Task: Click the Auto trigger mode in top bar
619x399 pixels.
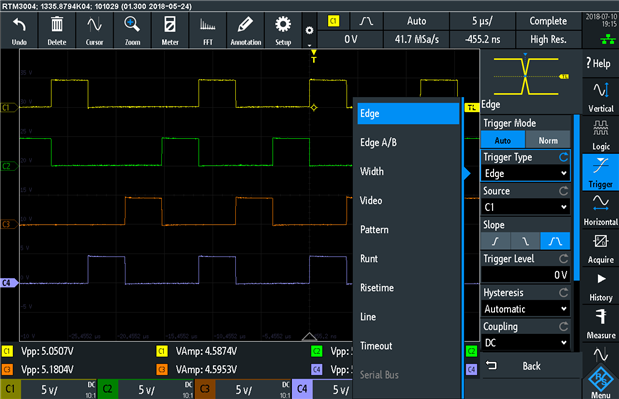Action: (x=416, y=21)
